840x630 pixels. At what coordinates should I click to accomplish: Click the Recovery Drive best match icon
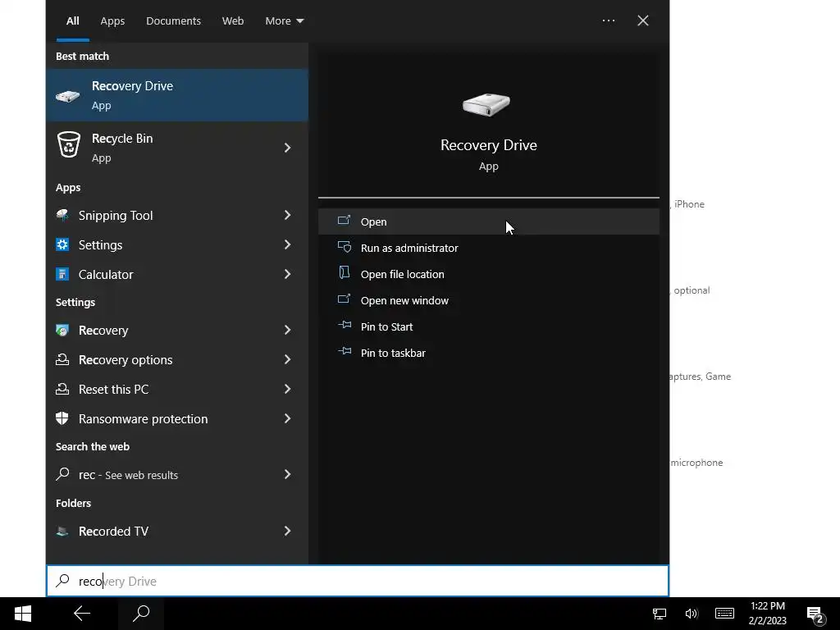67,97
